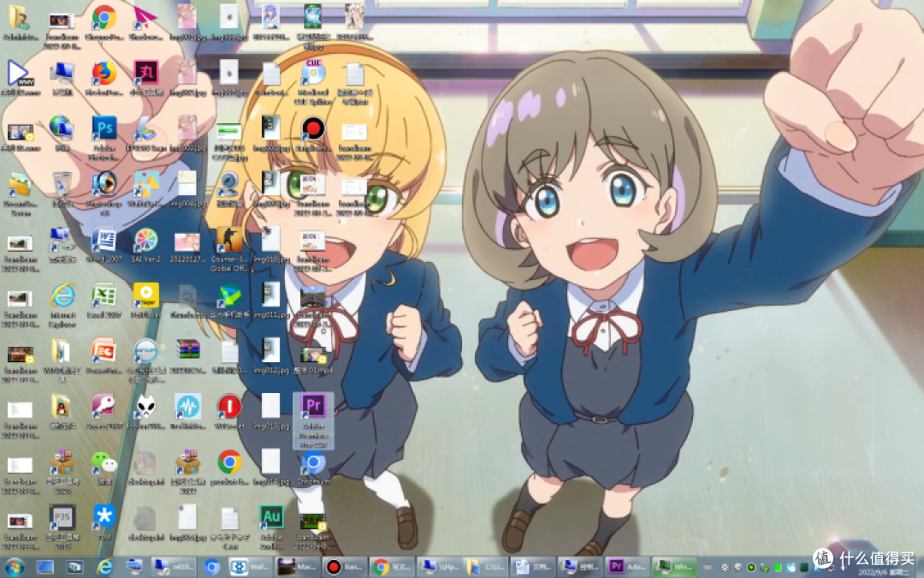Launch the pink 丸 app shortcut
This screenshot has height=578, width=924.
tap(145, 79)
